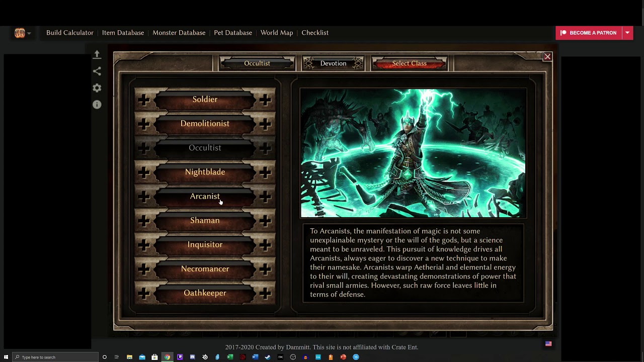Choose the Oathkeeper class

coord(205,293)
